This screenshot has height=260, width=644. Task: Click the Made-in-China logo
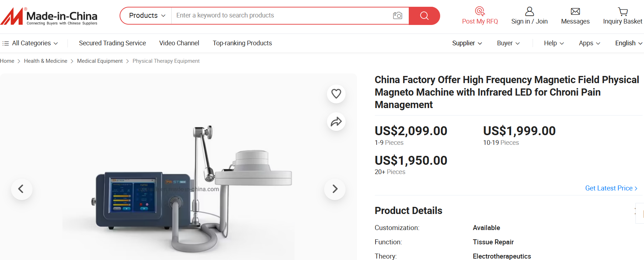click(x=49, y=16)
